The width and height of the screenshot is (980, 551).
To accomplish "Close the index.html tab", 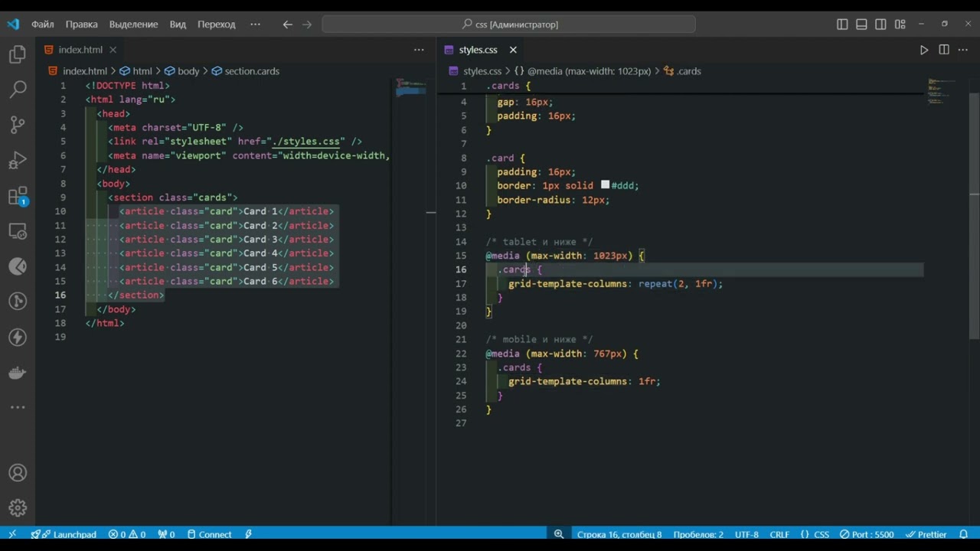I will 113,50.
